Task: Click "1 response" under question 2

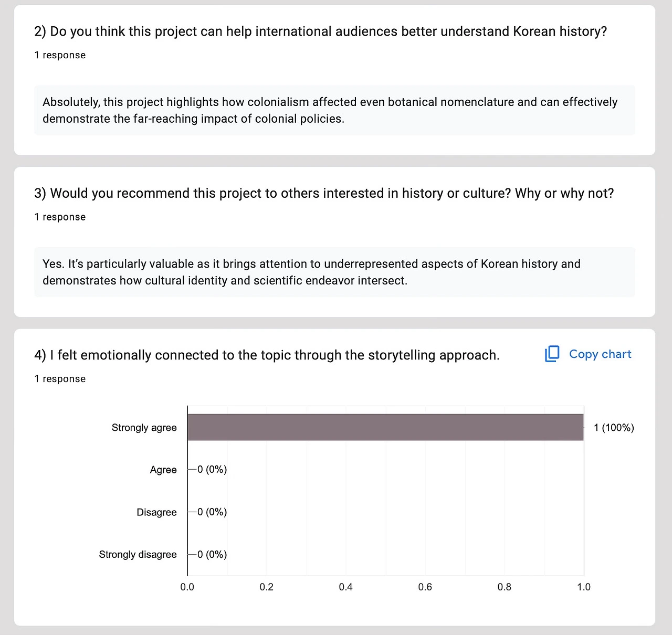Action: (x=60, y=55)
